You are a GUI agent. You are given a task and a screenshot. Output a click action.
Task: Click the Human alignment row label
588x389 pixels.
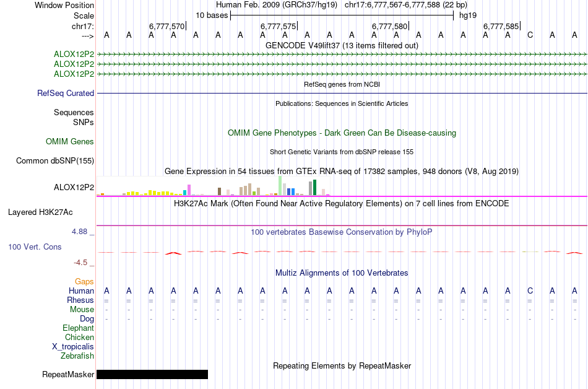pos(81,291)
